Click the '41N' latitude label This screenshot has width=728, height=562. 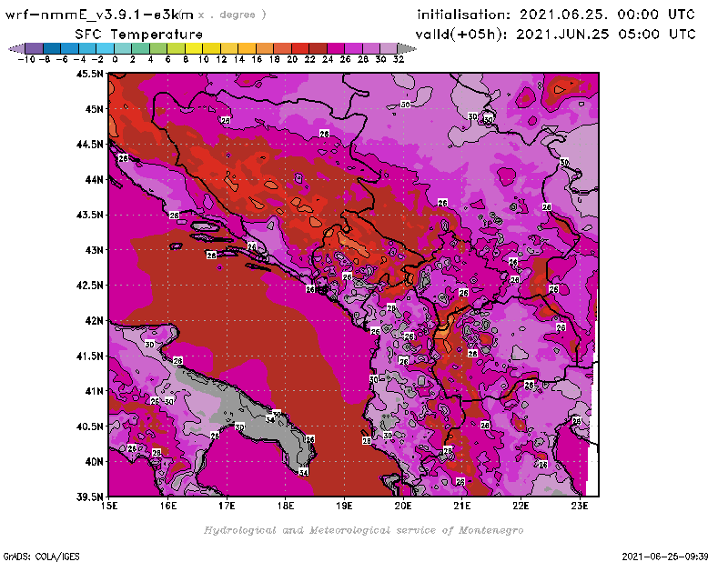[95, 391]
